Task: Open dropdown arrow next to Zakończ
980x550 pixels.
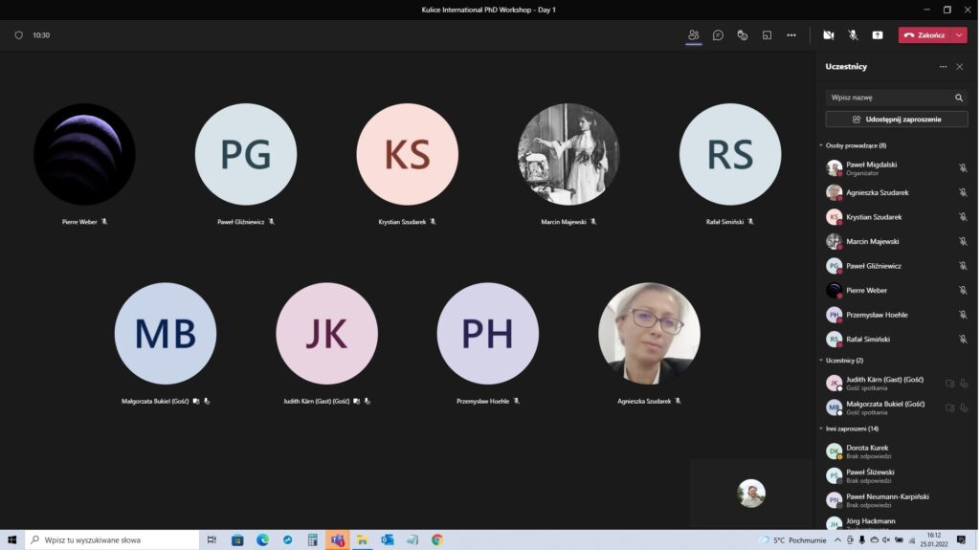Action: (x=960, y=35)
